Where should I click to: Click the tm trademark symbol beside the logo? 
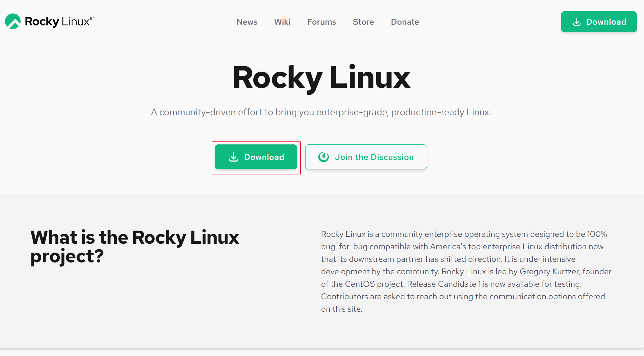[92, 18]
